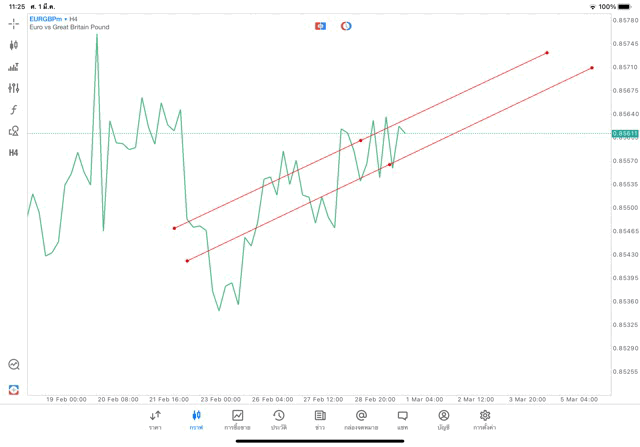This screenshot has width=640, height=447.
Task: Open the กล่องจดหมาย mailbox tab
Action: pos(361,419)
